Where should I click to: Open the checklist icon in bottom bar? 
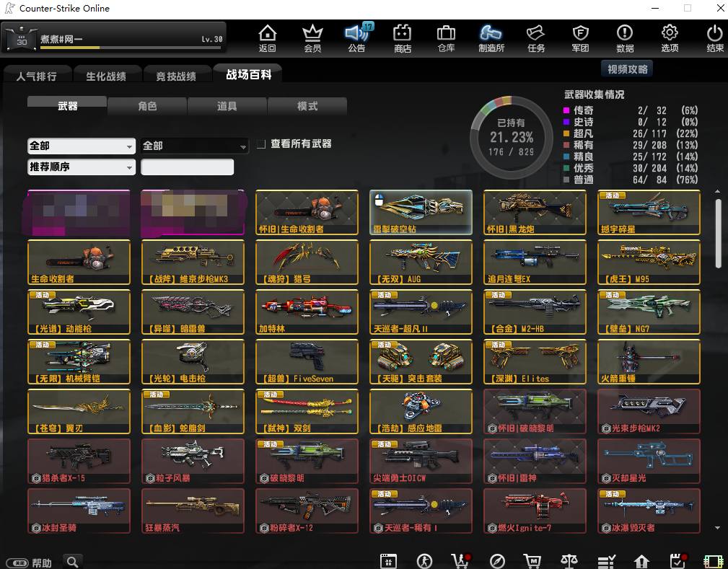click(x=606, y=561)
